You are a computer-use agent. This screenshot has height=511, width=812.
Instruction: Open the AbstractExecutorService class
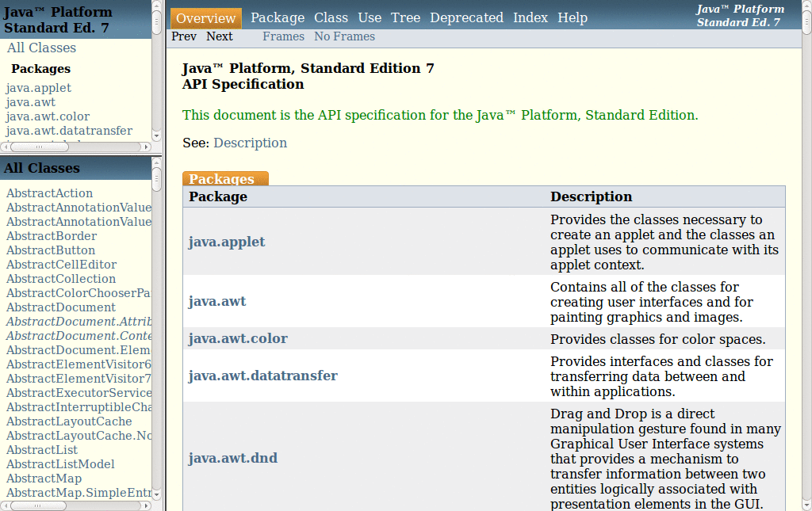(79, 393)
